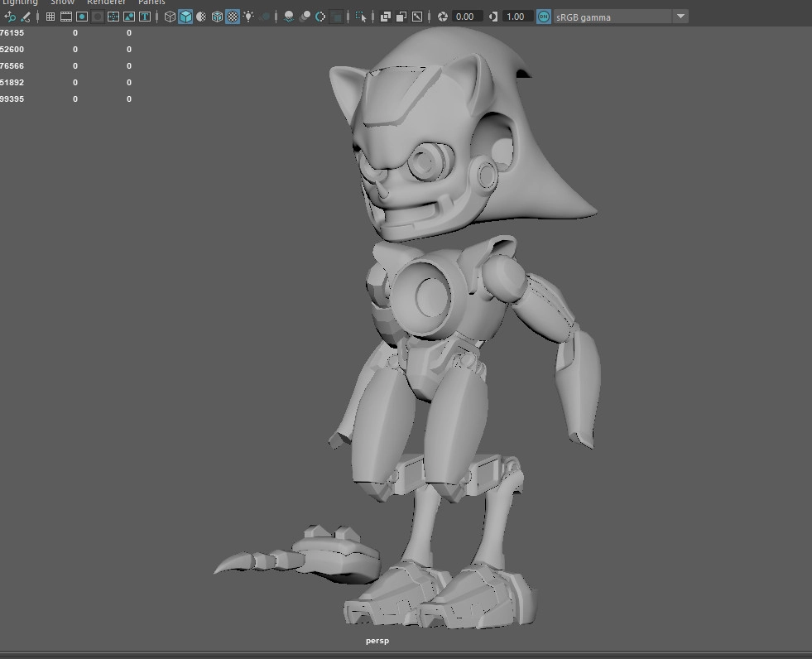The width and height of the screenshot is (812, 659).
Task: Click the gamma value field showing 1.00
Action: tap(516, 17)
